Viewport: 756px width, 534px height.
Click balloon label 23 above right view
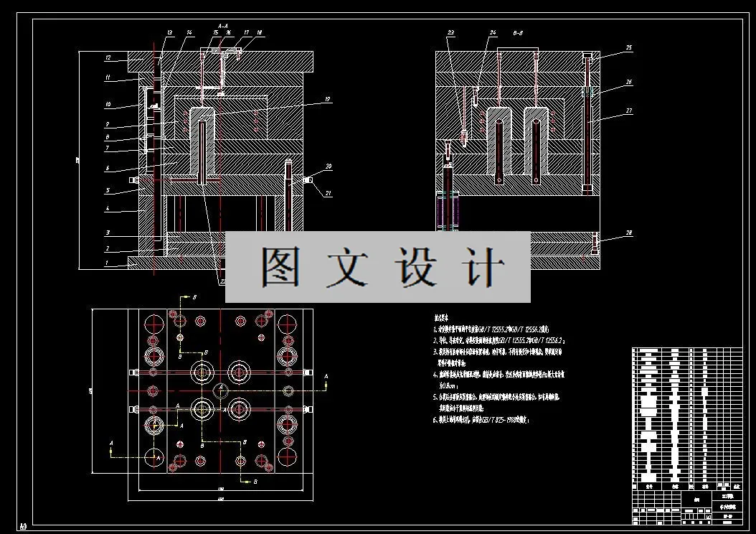451,32
